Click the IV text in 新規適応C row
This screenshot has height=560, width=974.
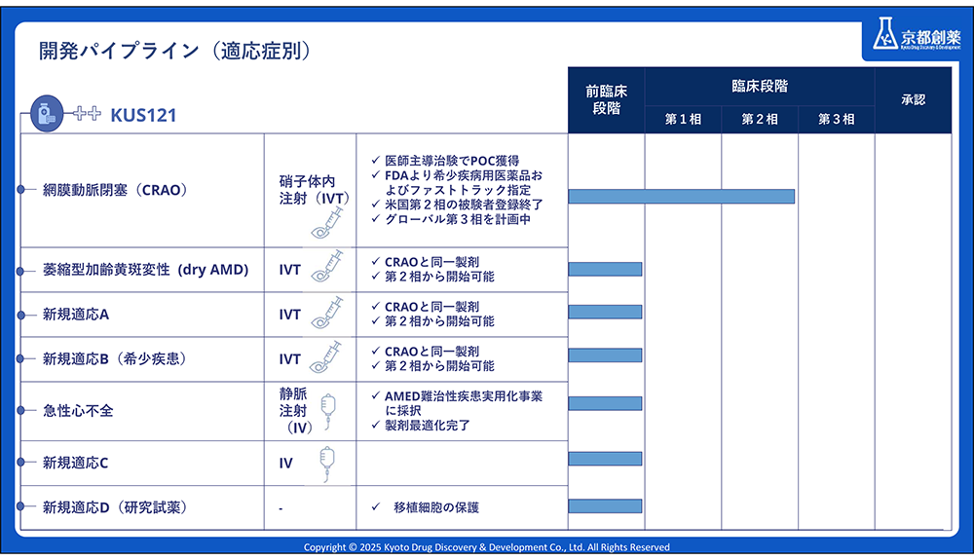point(285,464)
